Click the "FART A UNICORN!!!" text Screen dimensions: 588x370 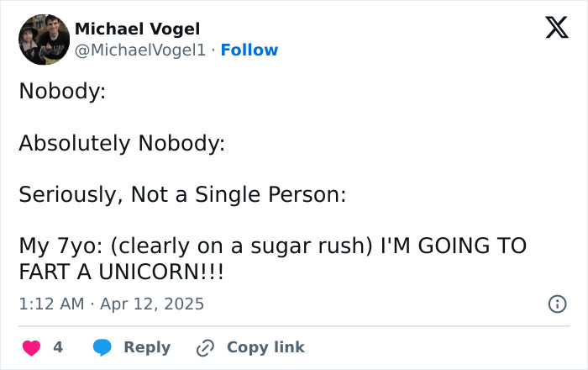(123, 273)
